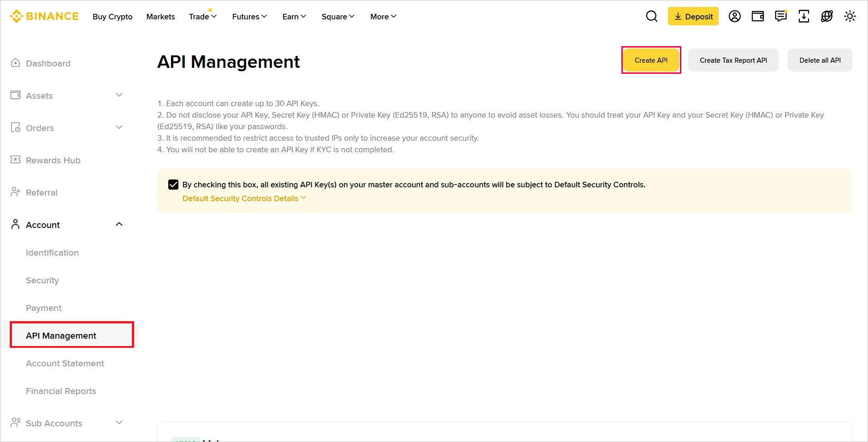Click the Delete all API button
Screen dimensions: 868x442
point(820,60)
